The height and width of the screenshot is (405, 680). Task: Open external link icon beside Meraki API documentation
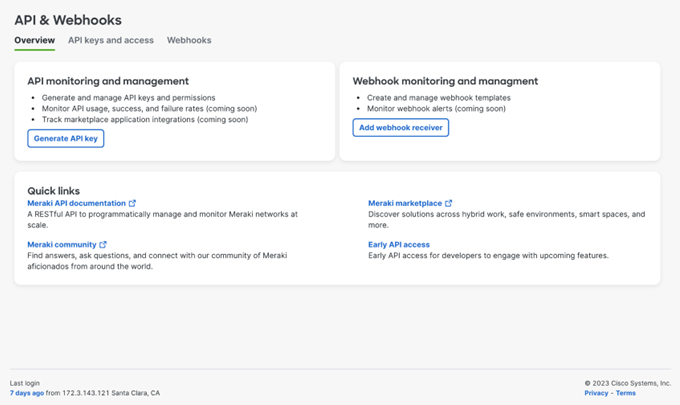click(x=132, y=203)
